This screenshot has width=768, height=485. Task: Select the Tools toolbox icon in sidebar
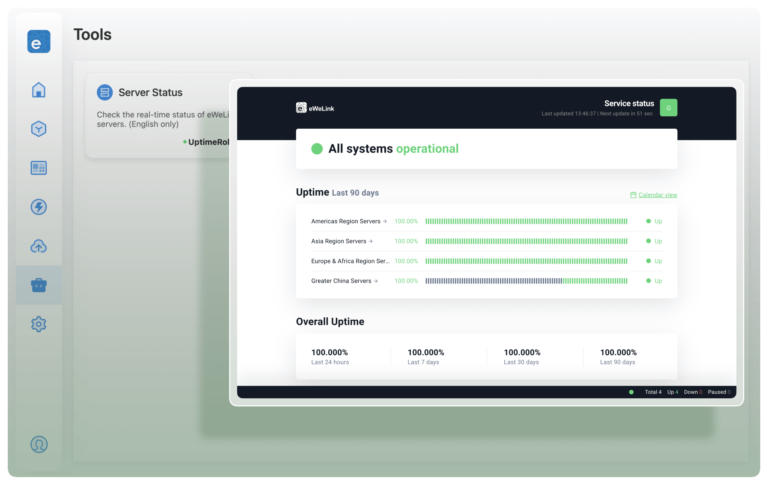point(39,285)
